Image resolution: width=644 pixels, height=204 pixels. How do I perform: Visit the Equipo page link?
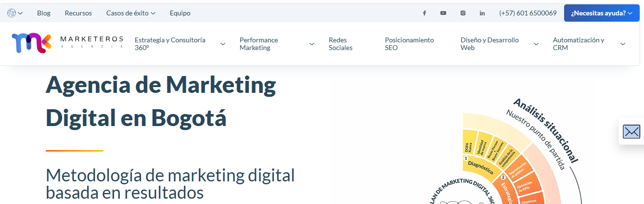tap(180, 13)
